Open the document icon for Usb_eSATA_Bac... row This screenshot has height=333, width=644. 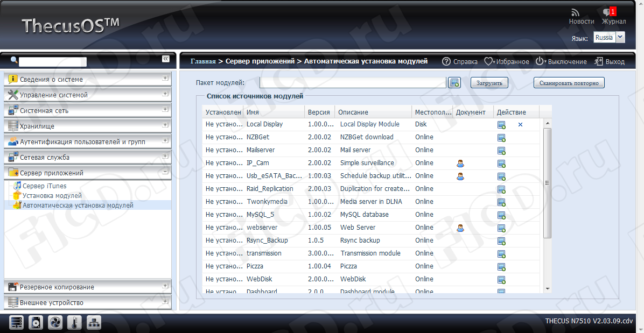click(460, 176)
